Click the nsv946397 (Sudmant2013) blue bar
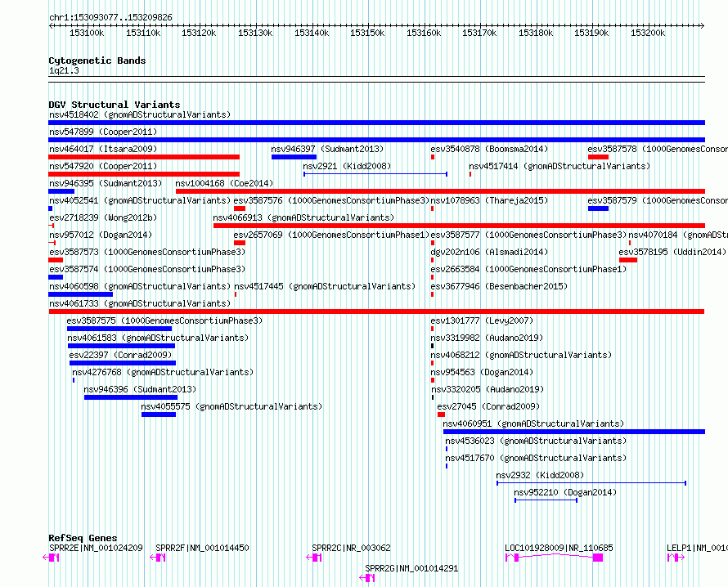 tap(294, 157)
